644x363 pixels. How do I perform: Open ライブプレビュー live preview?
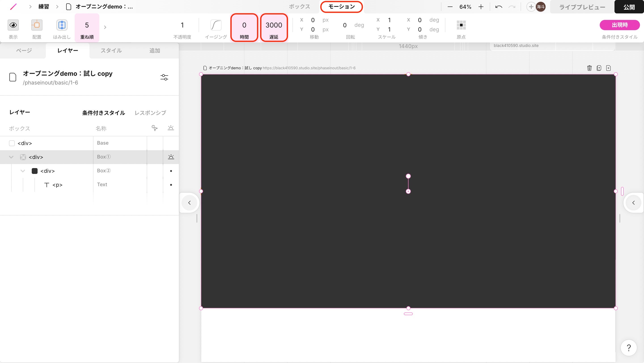pyautogui.click(x=582, y=7)
